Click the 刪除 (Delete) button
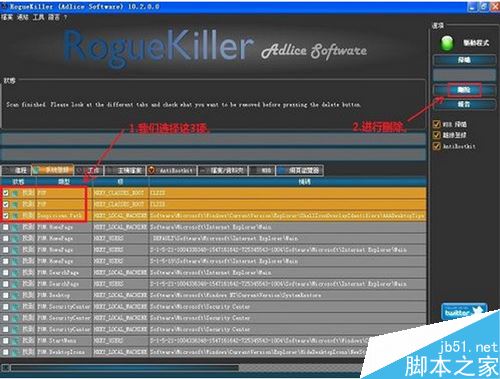The width and height of the screenshot is (500, 379). coord(464,90)
